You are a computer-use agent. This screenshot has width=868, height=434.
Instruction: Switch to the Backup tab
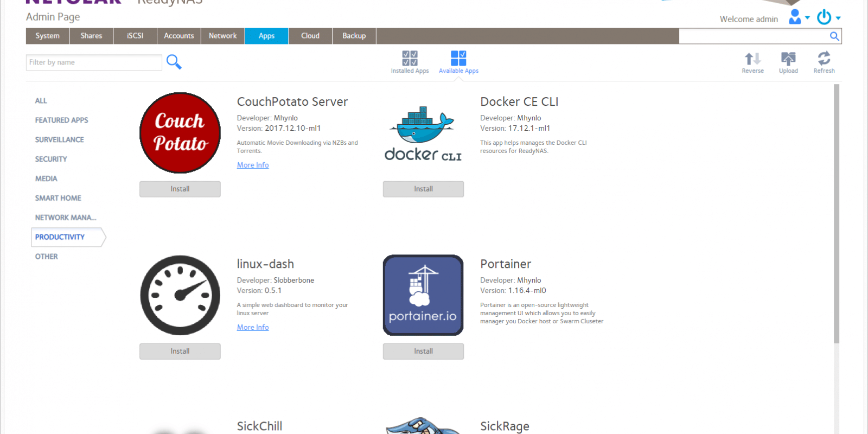354,36
